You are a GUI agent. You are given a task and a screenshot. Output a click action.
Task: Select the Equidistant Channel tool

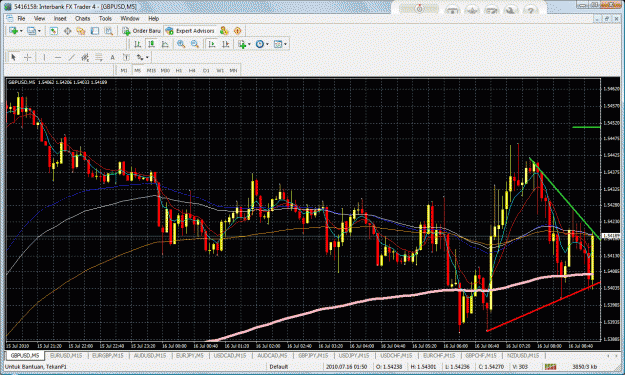pos(85,58)
